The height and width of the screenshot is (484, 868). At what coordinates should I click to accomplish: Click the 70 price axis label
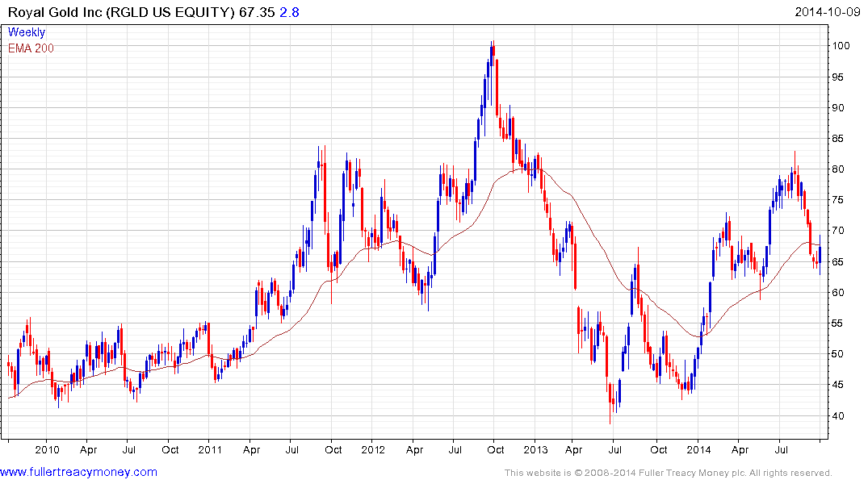tap(839, 231)
